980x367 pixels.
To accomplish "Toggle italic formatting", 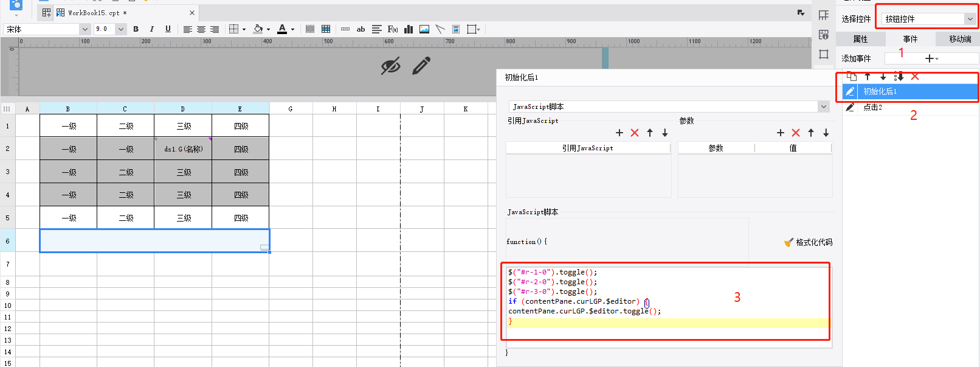I will pyautogui.click(x=151, y=29).
